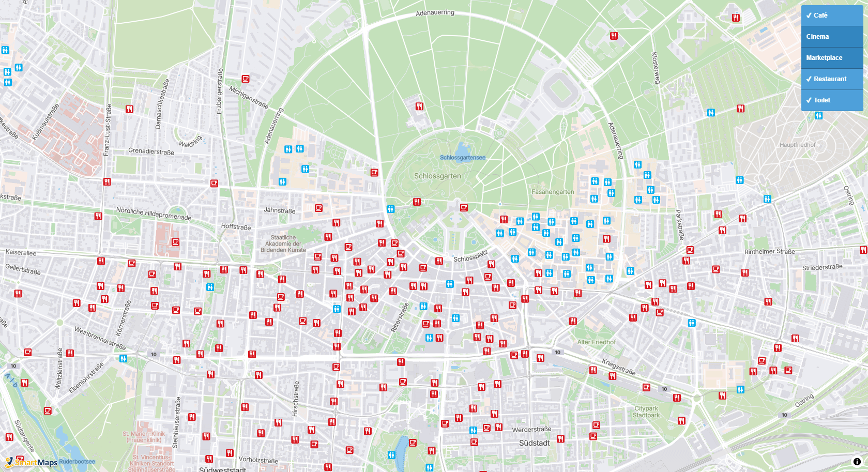Hide the Toilet layer
Viewport: 868px width, 472px height.
pyautogui.click(x=832, y=100)
